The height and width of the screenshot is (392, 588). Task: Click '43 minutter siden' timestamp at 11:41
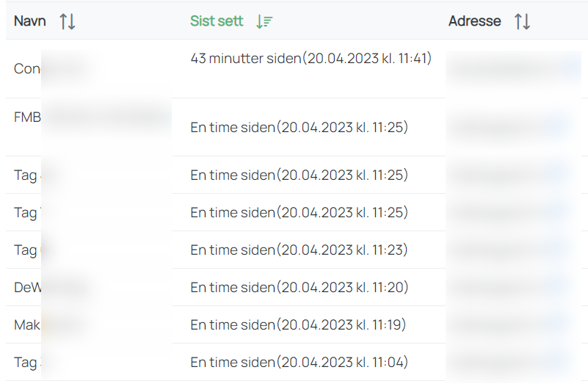[x=311, y=59]
